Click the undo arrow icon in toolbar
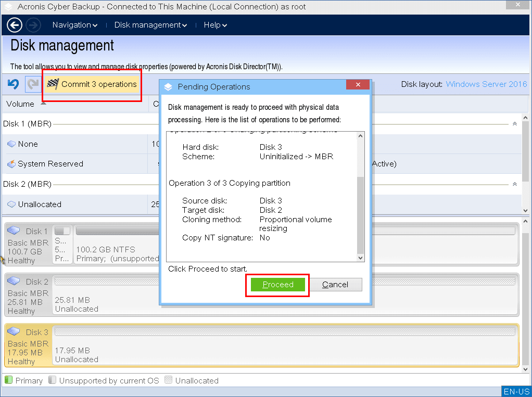The width and height of the screenshot is (532, 397). coord(13,84)
